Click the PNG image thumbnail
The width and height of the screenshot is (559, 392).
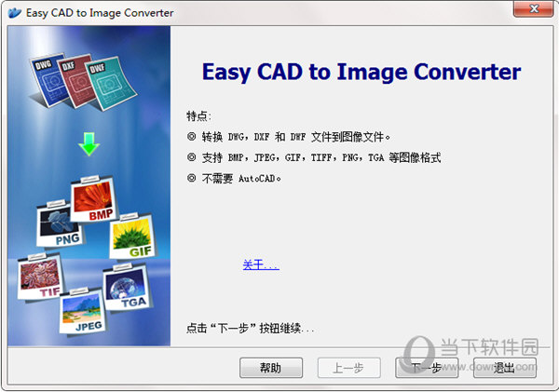coord(59,224)
